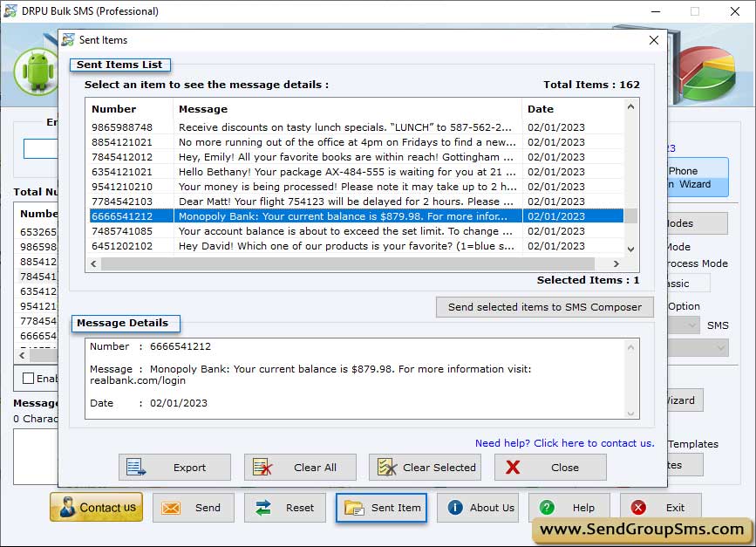Viewport: 756px width, 547px height.
Task: Open the 'Need help? Click here to contact us' link
Action: coord(564,443)
